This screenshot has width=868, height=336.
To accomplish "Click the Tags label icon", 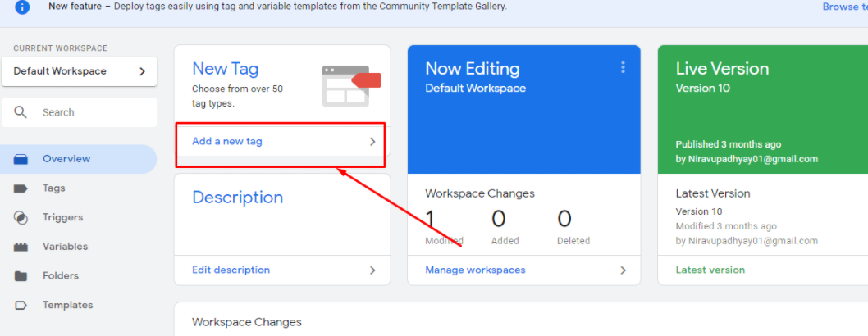I will tap(21, 188).
